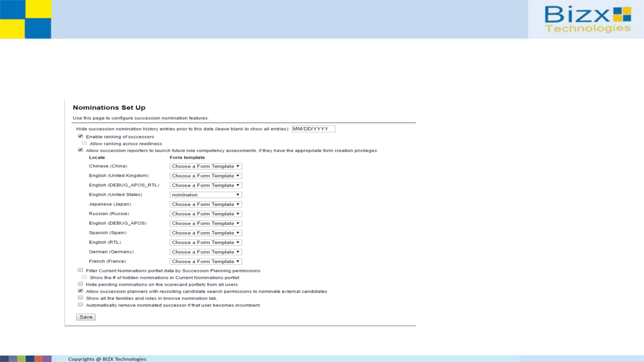Toggle Enable ranking of successors checkbox
The width and height of the screenshot is (644, 362).
coord(80,136)
